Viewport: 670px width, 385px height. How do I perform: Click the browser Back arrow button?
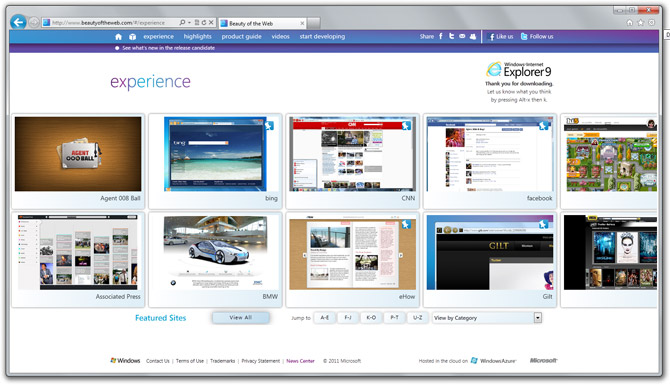(18, 22)
